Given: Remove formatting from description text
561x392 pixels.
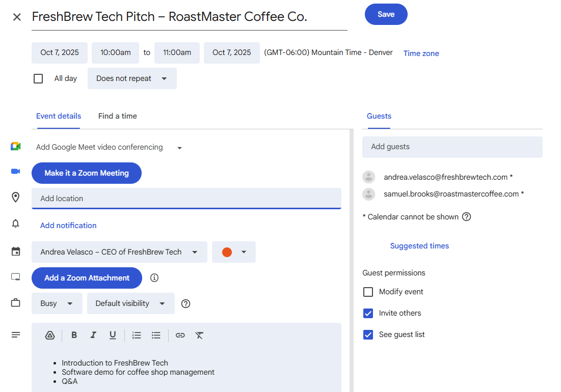Looking at the screenshot, I should click(199, 335).
